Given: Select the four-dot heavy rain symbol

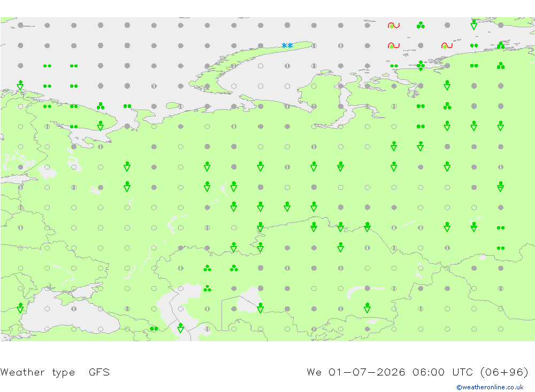Looking at the screenshot, I should [421, 65].
